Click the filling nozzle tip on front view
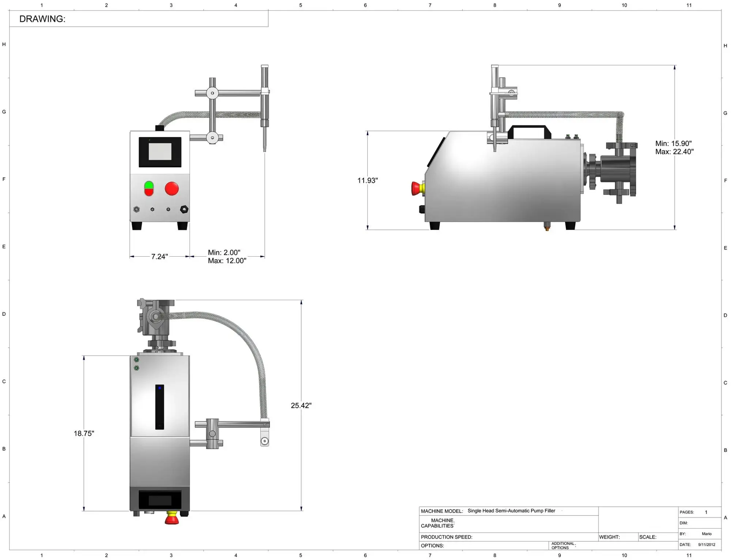731x560 pixels. coord(265,146)
